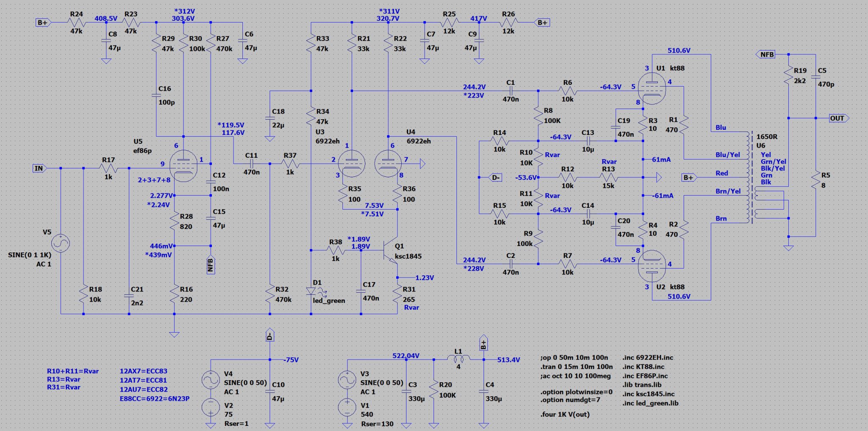868x431 pixels.
Task: Select the L1 inductor symbol
Action: (458, 359)
